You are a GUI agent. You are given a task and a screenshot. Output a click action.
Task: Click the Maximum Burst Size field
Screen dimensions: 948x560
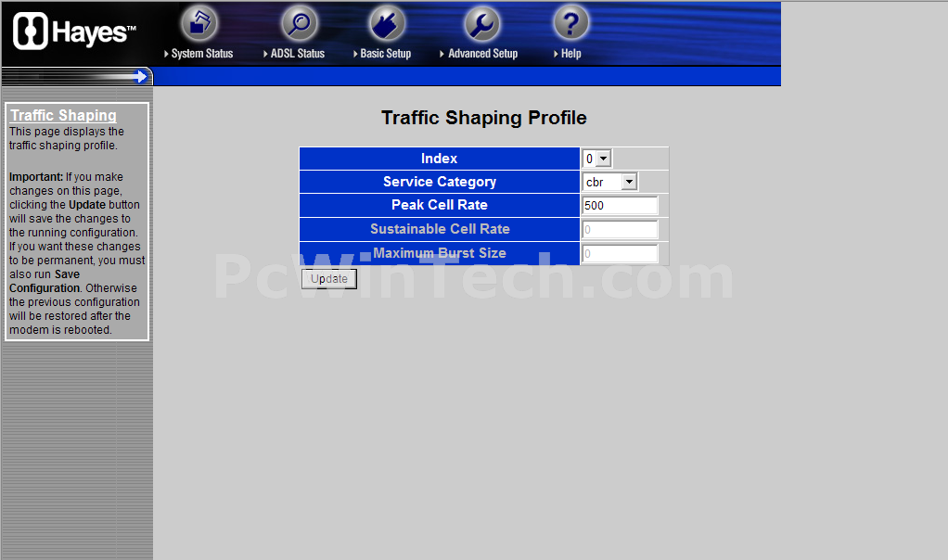point(620,254)
